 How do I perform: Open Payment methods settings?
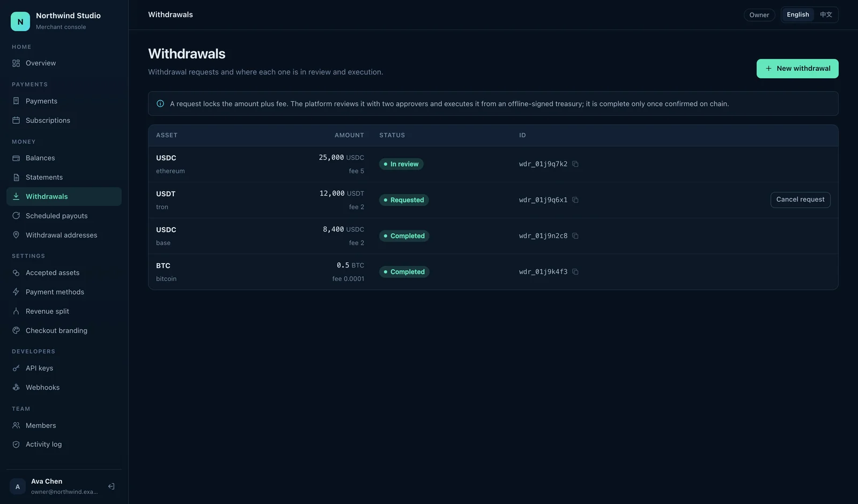tap(64, 292)
